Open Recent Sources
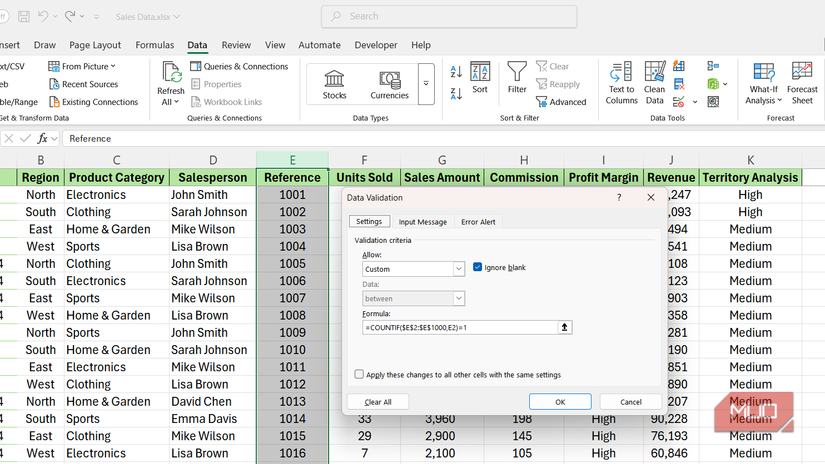 (x=83, y=84)
